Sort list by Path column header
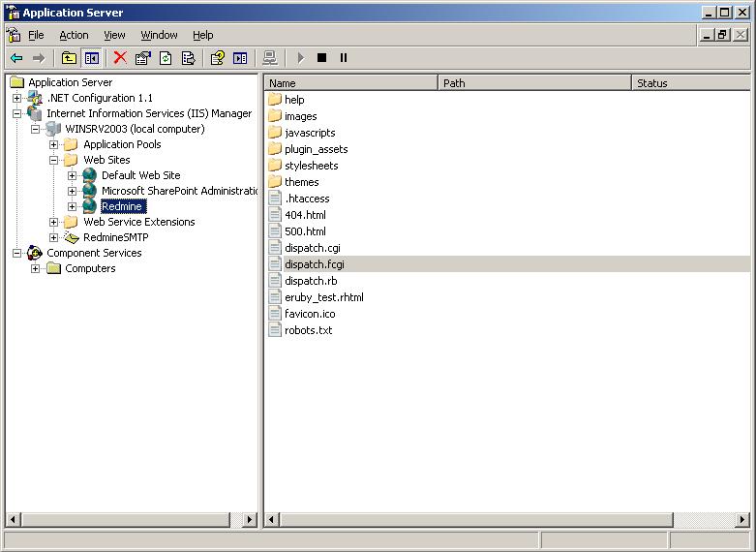The image size is (756, 552). tap(534, 83)
